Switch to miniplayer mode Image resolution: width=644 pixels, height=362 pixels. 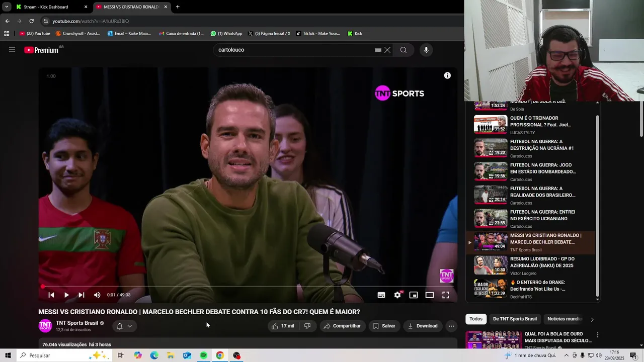click(x=414, y=295)
